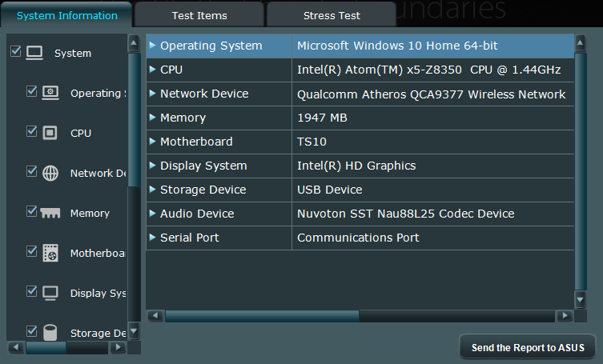Image resolution: width=603 pixels, height=364 pixels.
Task: Expand the Motherboard row arrow
Action: coord(152,142)
